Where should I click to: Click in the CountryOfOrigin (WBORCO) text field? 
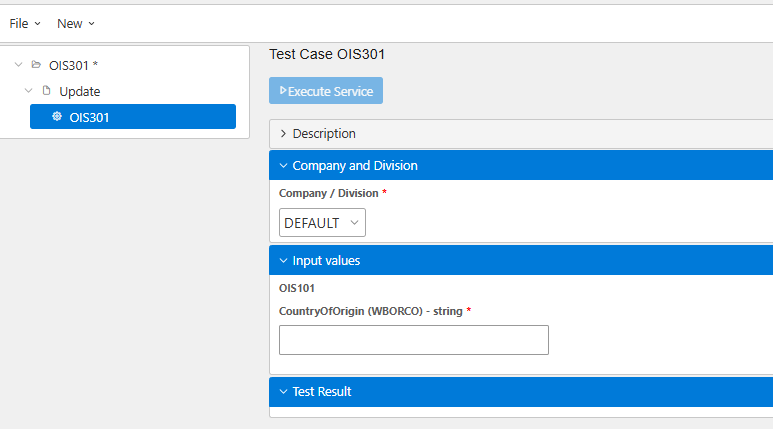pos(413,340)
